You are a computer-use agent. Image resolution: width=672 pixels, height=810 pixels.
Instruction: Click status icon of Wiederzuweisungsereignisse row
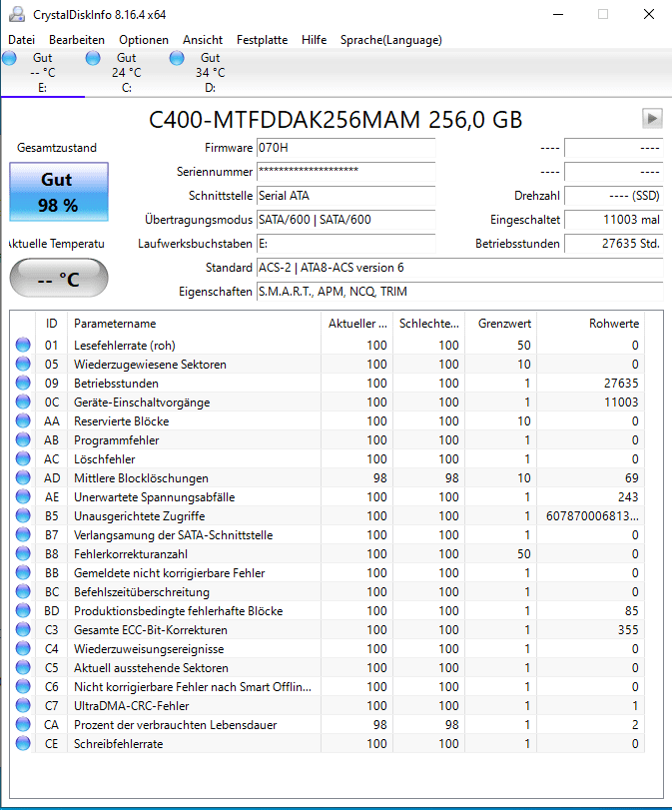point(23,648)
